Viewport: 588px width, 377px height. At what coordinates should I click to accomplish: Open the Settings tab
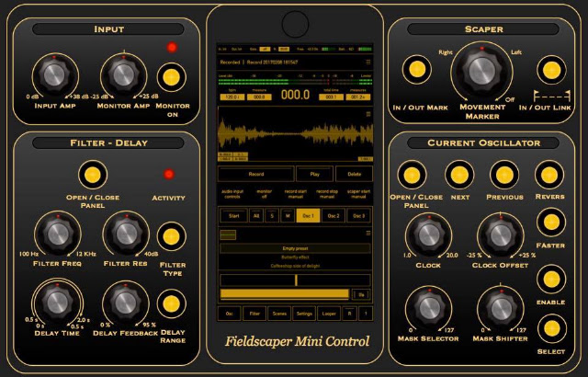304,314
